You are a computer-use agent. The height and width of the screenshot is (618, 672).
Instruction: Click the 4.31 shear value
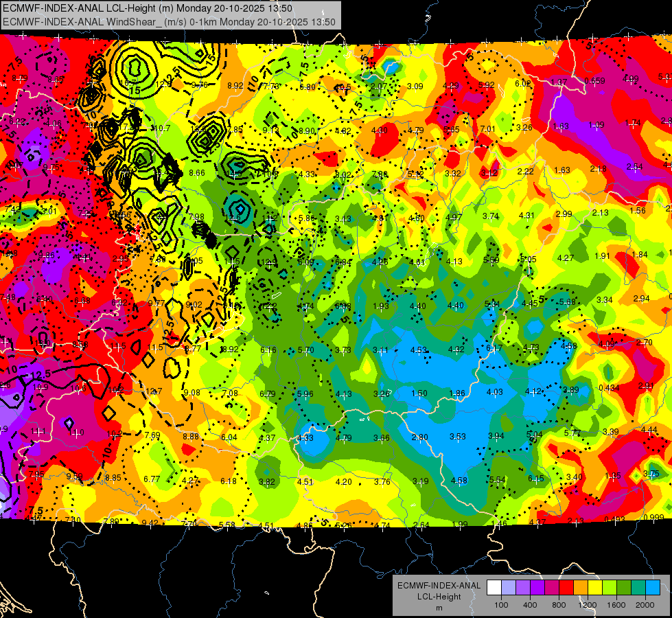(x=526, y=216)
